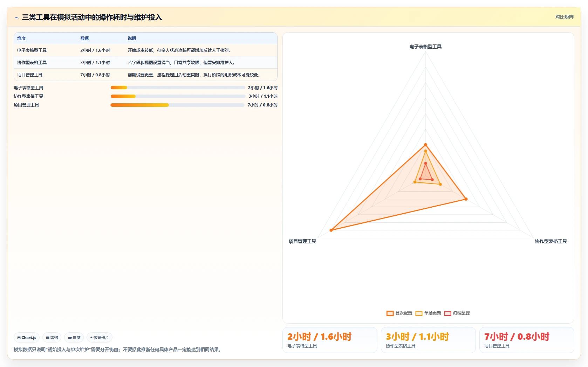The height and width of the screenshot is (367, 588).
Task: Click the 进度 tag chip
Action: click(x=74, y=338)
